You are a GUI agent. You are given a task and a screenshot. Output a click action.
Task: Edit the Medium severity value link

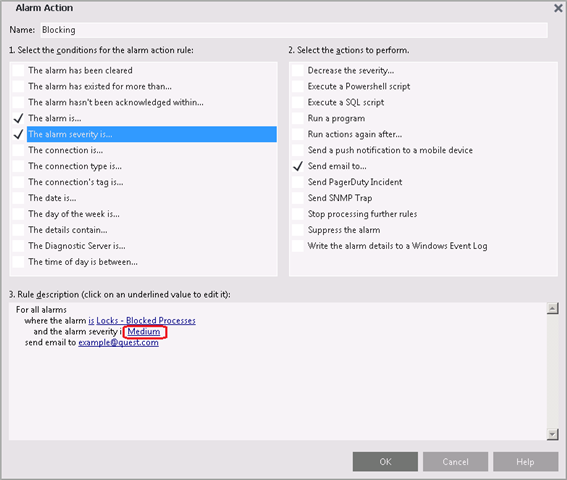pos(144,332)
